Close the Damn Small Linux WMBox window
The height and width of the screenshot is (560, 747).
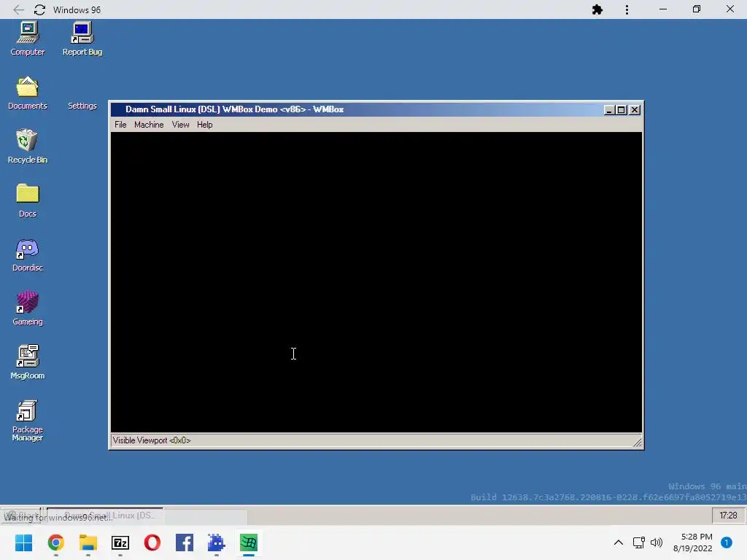pyautogui.click(x=635, y=110)
